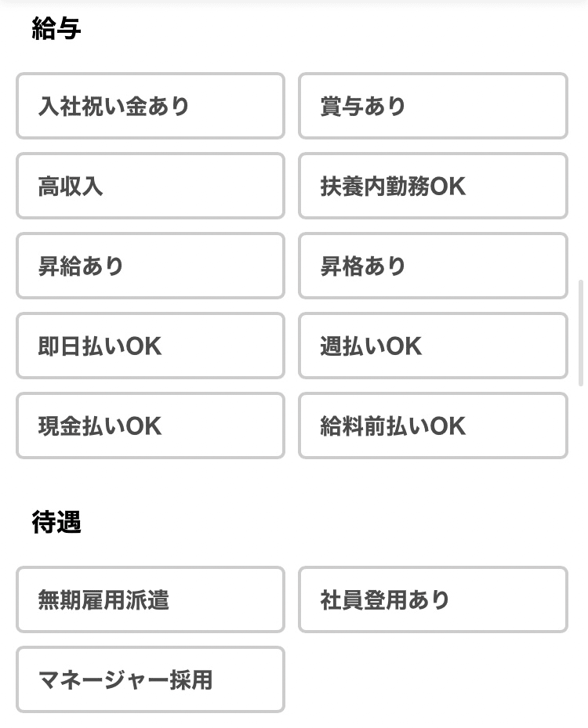
Task: Select the 昇格あり condition
Action: pos(432,266)
